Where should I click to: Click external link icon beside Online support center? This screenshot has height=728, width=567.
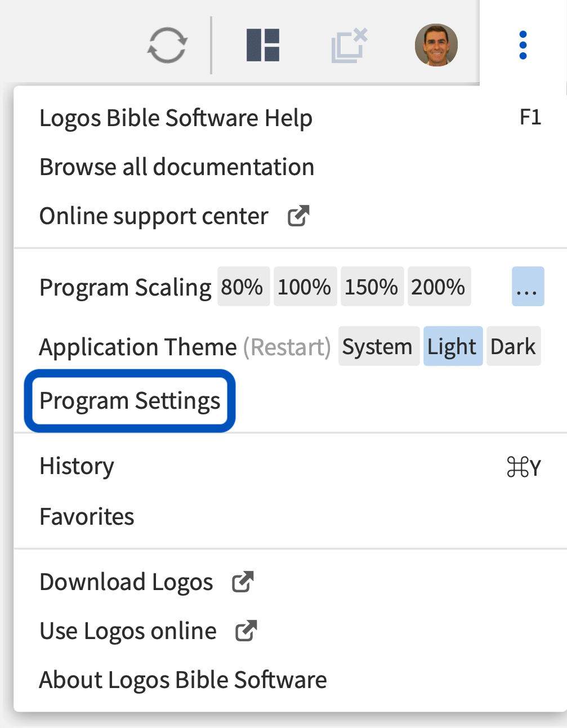(x=298, y=216)
